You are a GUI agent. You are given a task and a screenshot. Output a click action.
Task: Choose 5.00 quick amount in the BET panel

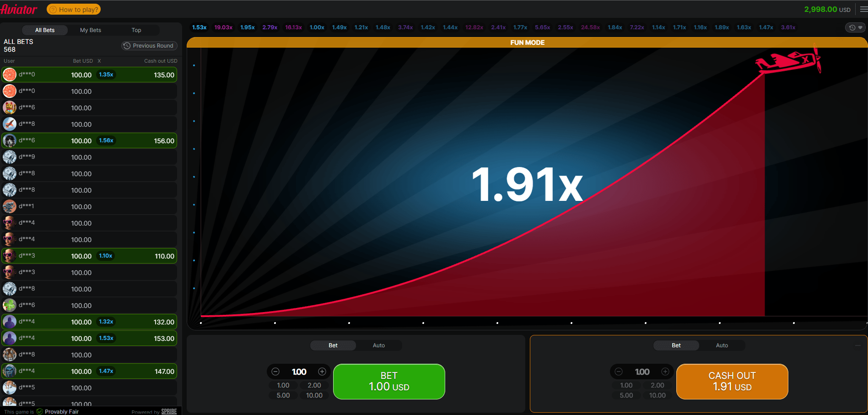[283, 395]
